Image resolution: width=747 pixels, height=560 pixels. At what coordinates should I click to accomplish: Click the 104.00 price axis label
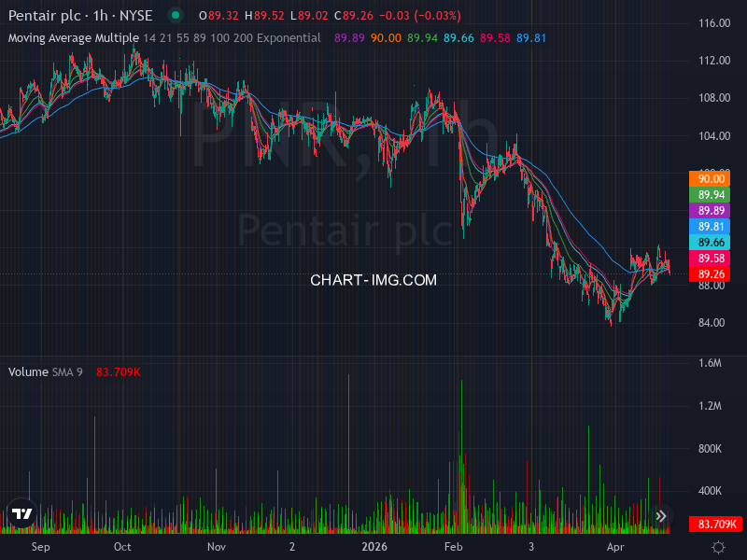pos(714,135)
